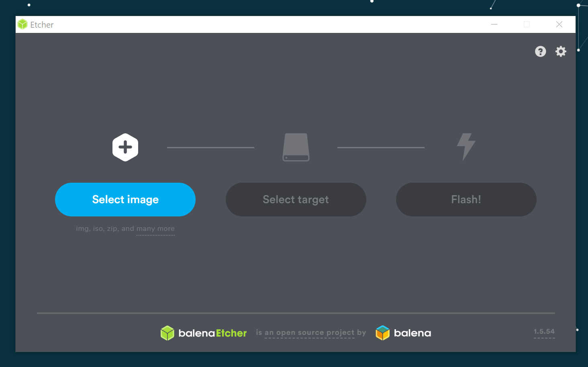This screenshot has height=367, width=588.
Task: Click the "img, iso, zip, and" text
Action: click(x=105, y=228)
